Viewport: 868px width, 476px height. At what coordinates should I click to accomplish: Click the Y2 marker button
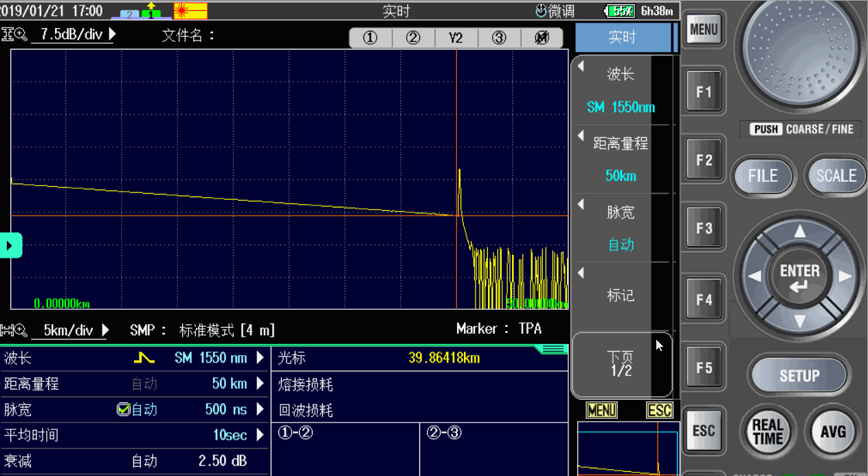coord(456,38)
